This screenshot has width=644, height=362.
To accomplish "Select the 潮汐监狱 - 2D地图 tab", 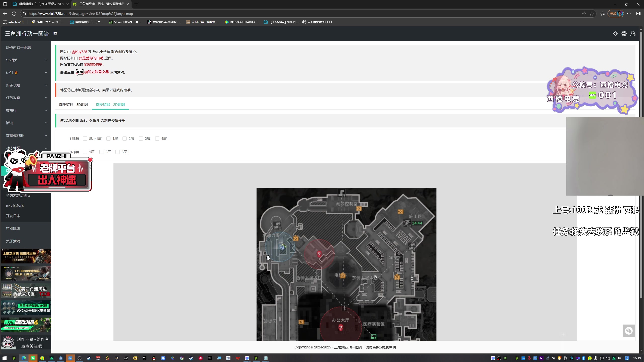I will pyautogui.click(x=110, y=105).
